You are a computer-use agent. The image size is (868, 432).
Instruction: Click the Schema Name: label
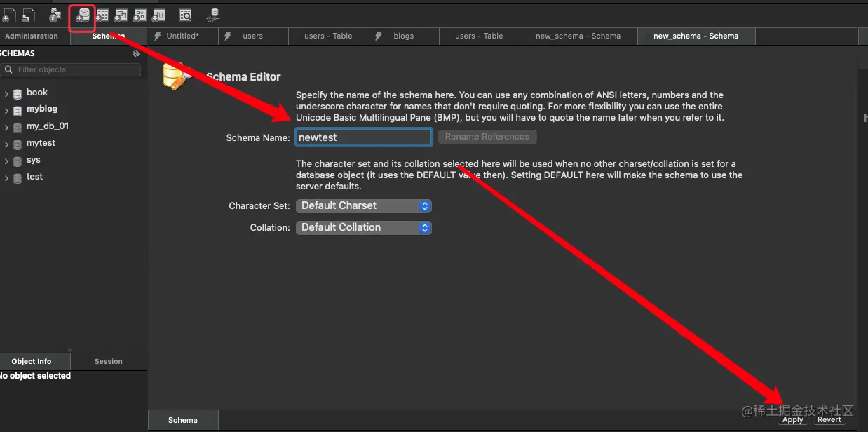pos(258,138)
